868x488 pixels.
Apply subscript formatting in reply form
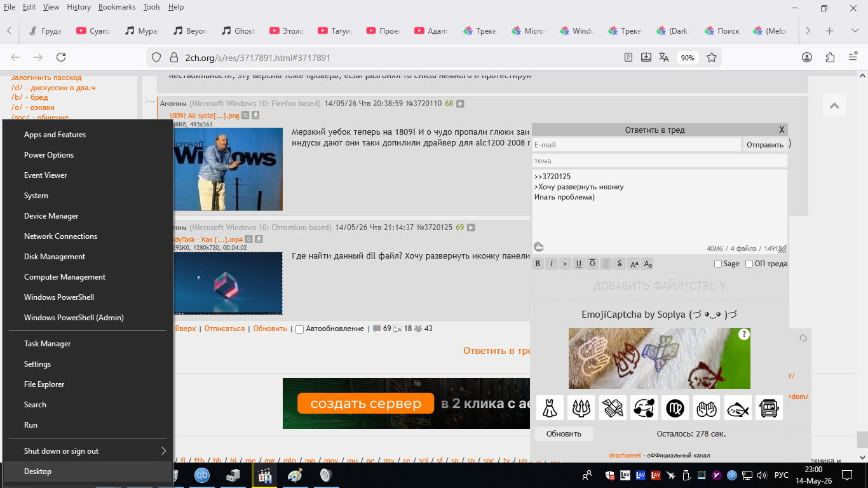(x=648, y=264)
